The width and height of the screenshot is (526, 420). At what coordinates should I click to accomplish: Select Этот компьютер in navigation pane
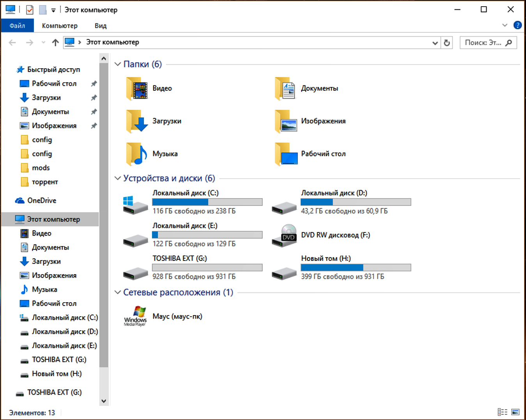coord(50,219)
